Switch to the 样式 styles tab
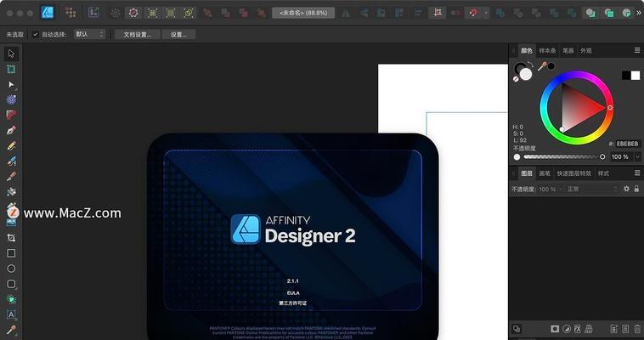Viewport: 644px width, 340px height. coord(603,173)
